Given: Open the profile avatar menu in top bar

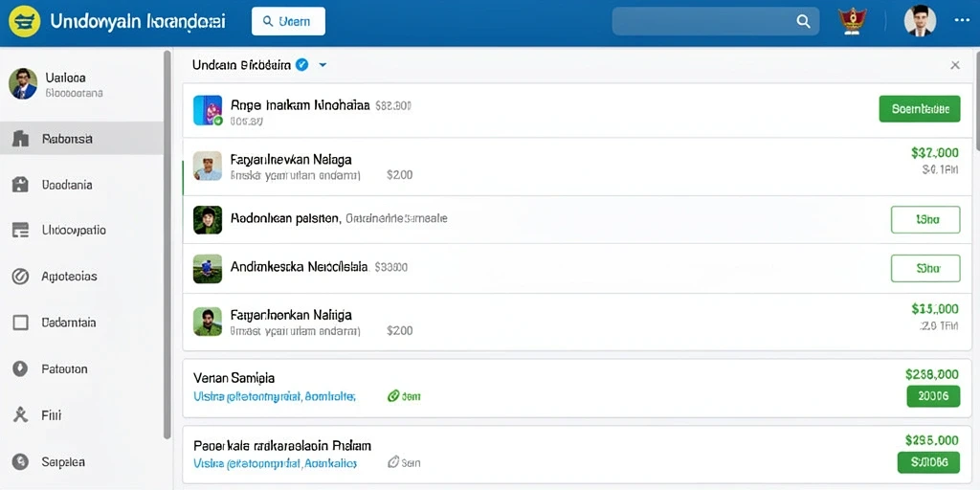Looking at the screenshot, I should (920, 21).
